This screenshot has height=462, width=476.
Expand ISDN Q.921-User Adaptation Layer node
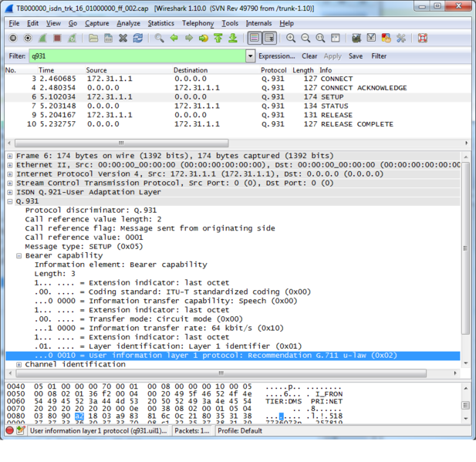(10, 193)
